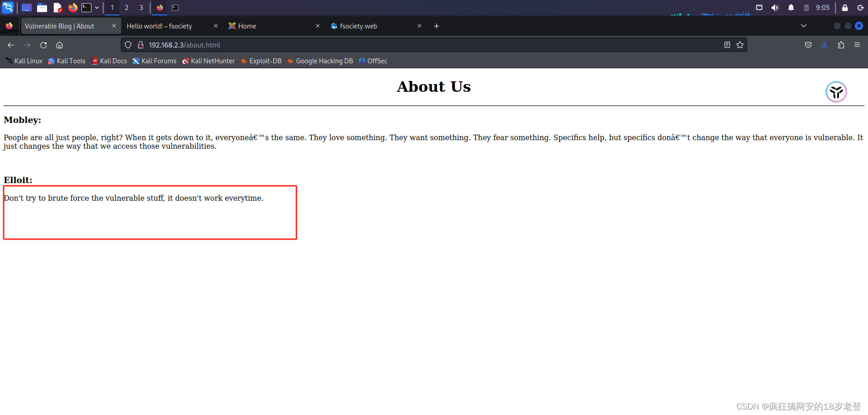The height and width of the screenshot is (415, 868).
Task: Launch Firefox from the panel launcher
Action: click(72, 8)
